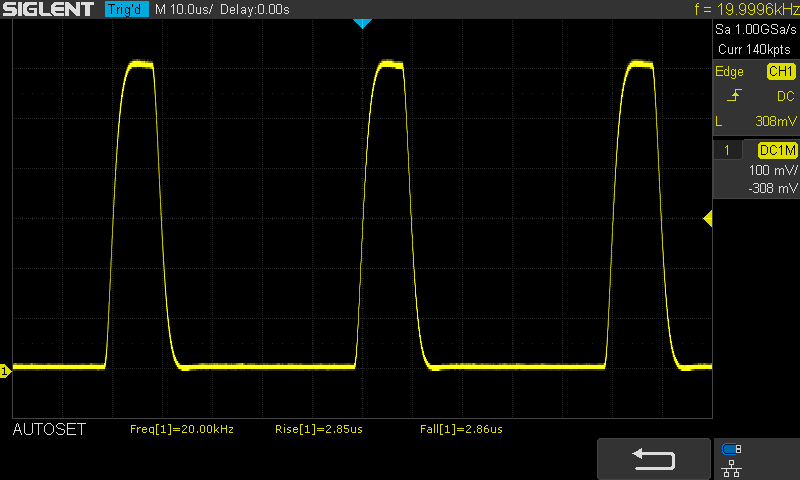Click the Curr 140kpts memory depth
This screenshot has height=480, width=800.
pyautogui.click(x=754, y=49)
